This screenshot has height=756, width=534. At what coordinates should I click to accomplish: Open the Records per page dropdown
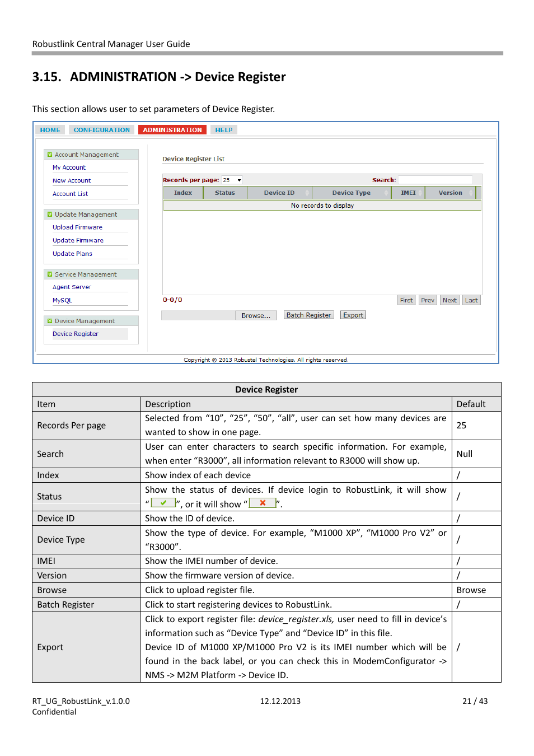232,180
